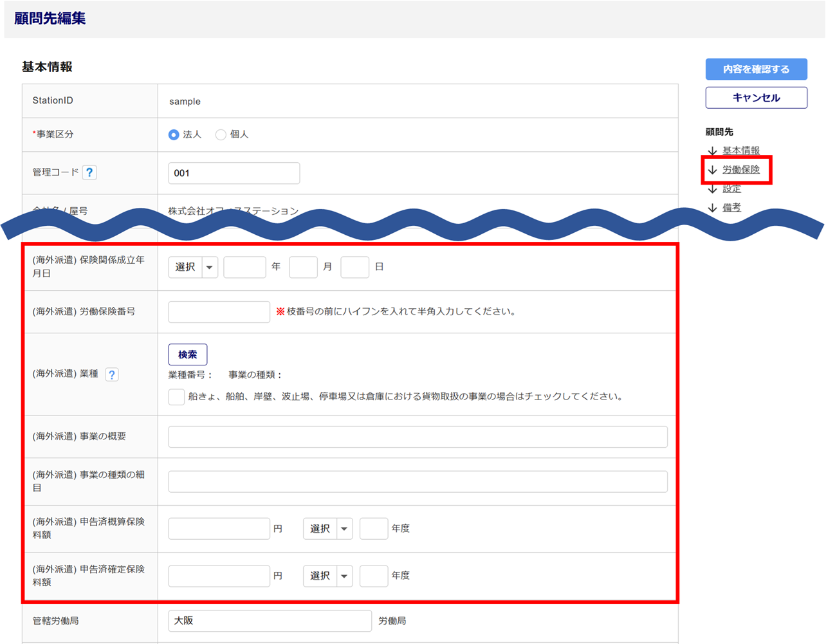Click down arrow icon beside 基本情報
826x644 pixels.
pos(712,151)
